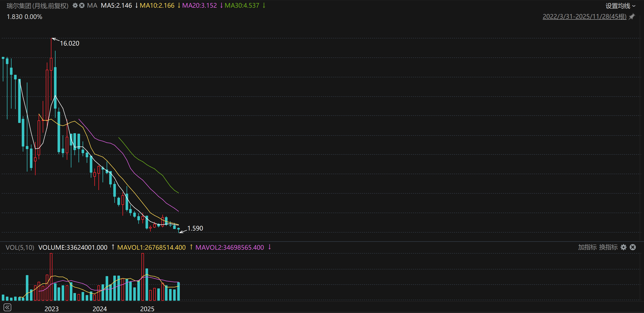Open MA indicator settings gear
Viewport: 644px width, 313px height.
(x=75, y=5)
